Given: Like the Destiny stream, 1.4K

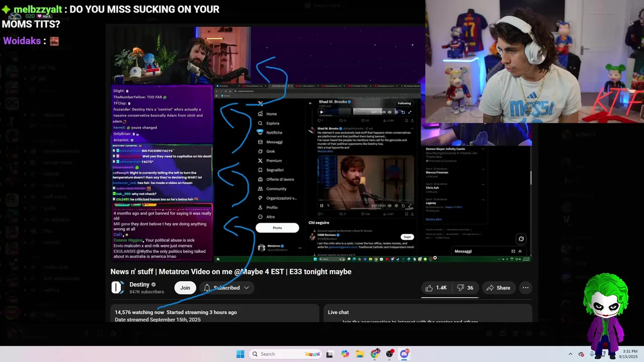Looking at the screenshot, I should pos(436,288).
